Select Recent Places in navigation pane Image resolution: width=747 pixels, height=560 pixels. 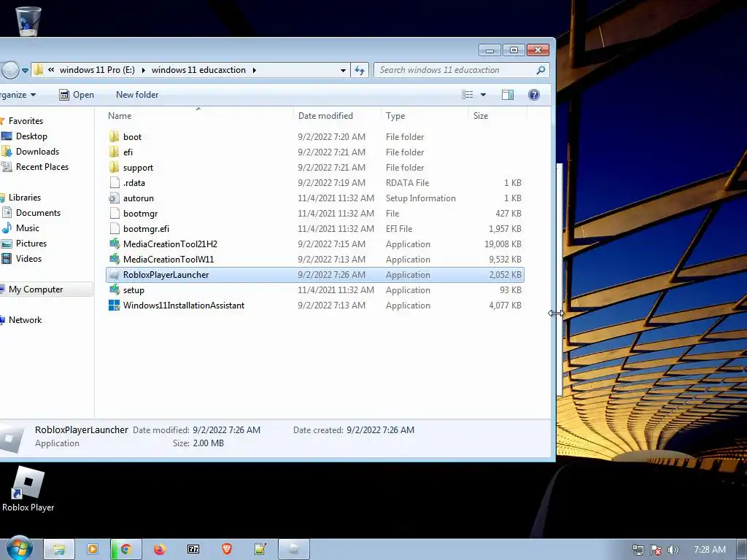point(42,167)
